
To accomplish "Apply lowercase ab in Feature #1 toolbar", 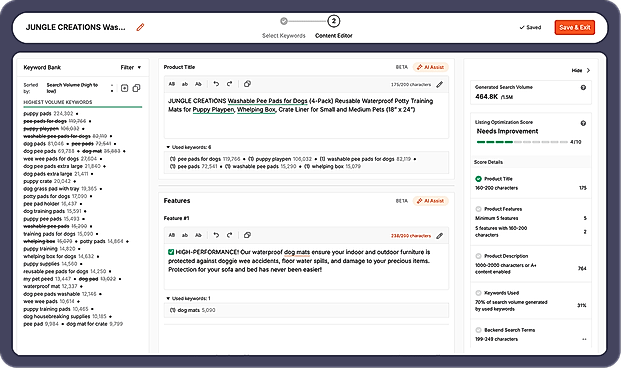I will 185,235.
